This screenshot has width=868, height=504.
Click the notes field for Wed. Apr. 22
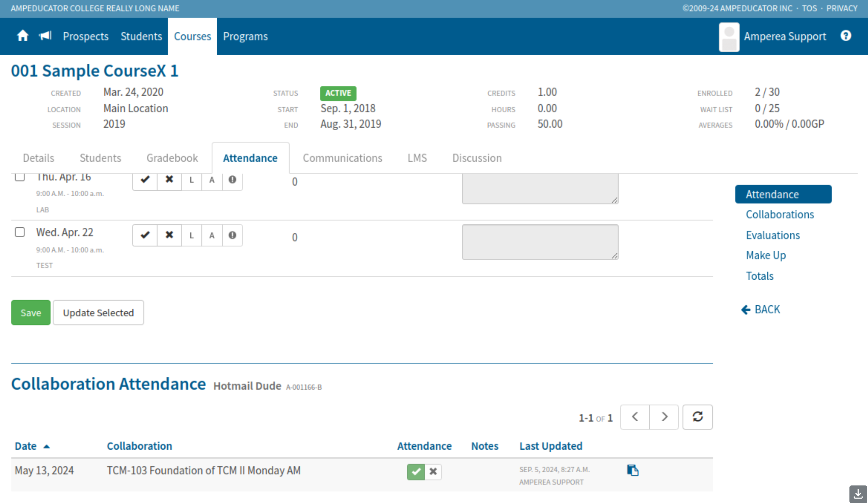tap(540, 242)
